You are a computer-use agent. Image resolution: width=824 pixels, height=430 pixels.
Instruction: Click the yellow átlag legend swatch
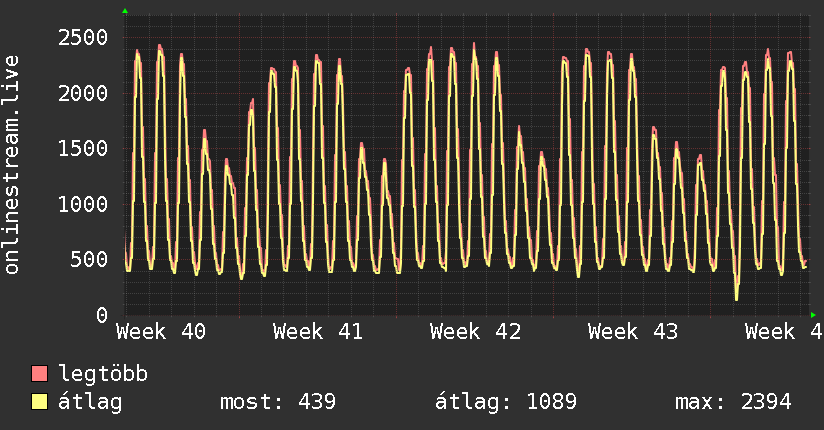coord(39,402)
